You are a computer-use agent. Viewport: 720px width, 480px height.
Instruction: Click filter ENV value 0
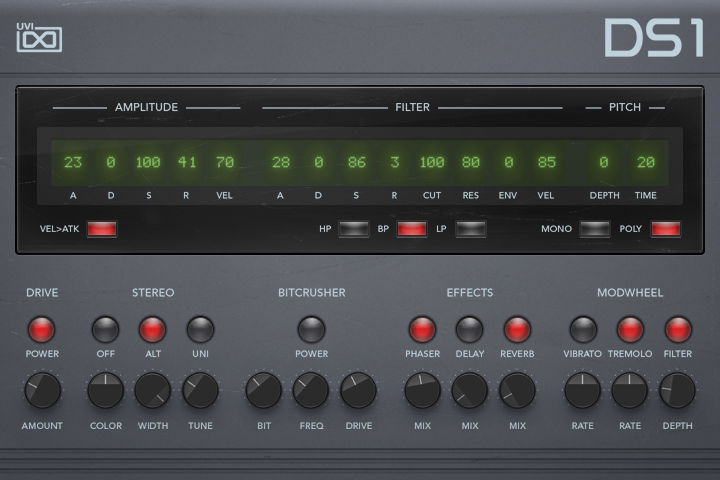click(x=508, y=162)
